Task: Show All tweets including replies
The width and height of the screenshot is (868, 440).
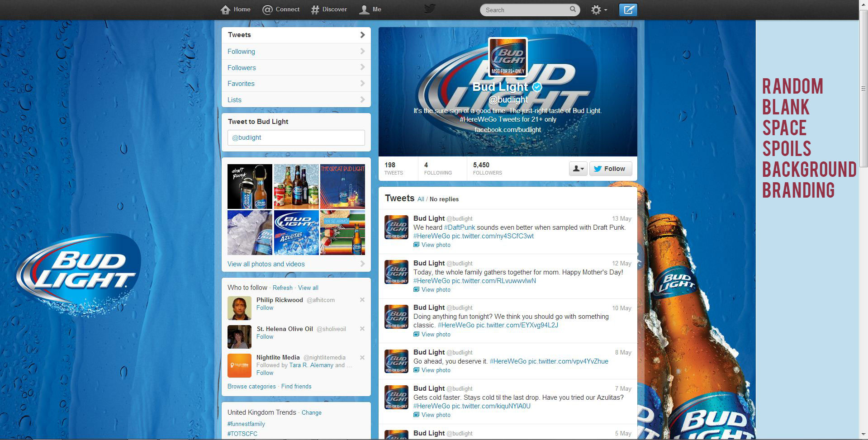Action: coord(421,199)
